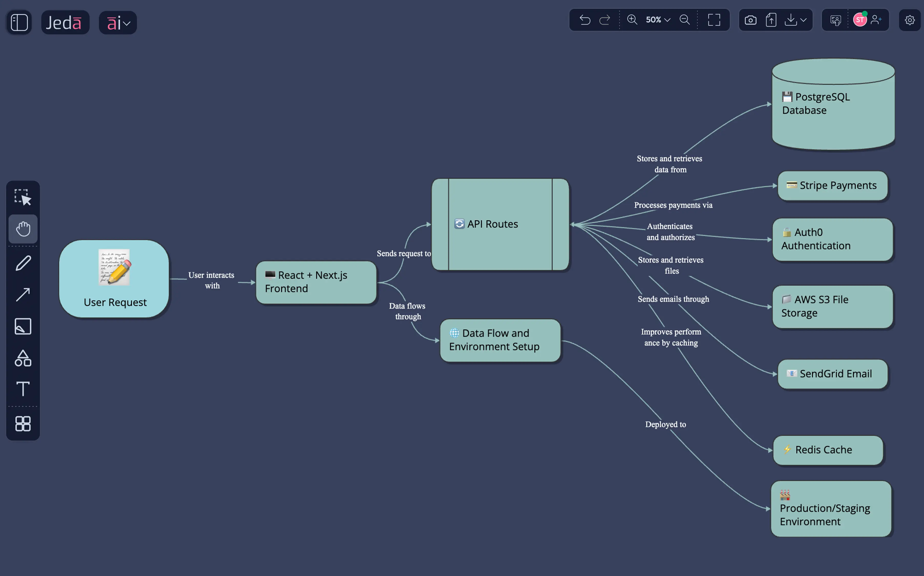Click the 'Sends emails through' label
This screenshot has width=924, height=576.
[x=673, y=299]
